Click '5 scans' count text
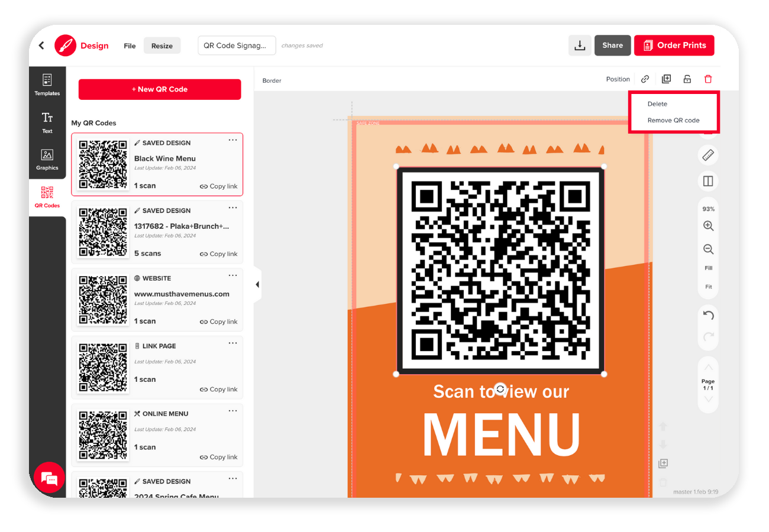This screenshot has height=532, width=769. 147,254
